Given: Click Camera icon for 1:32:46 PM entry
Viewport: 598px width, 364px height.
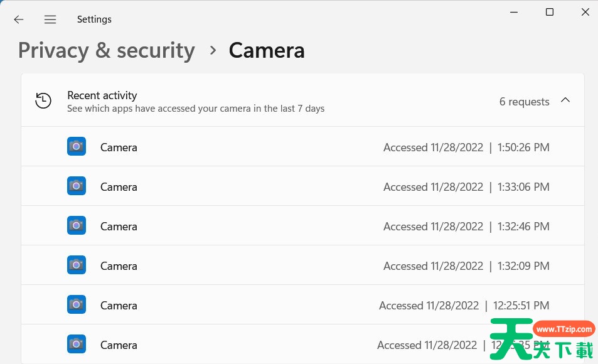Looking at the screenshot, I should pyautogui.click(x=77, y=225).
